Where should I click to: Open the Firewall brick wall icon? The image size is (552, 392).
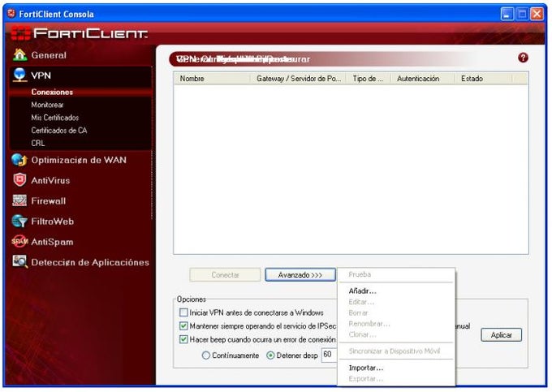[x=19, y=200]
